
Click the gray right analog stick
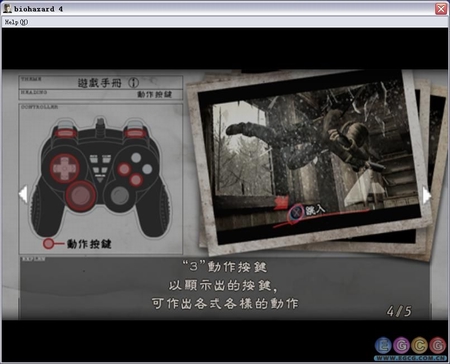[120, 195]
